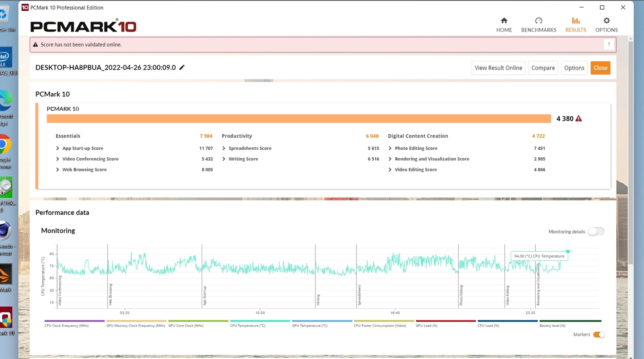This screenshot has height=359, width=644.
Task: Go to OPTIONS tab
Action: point(606,25)
